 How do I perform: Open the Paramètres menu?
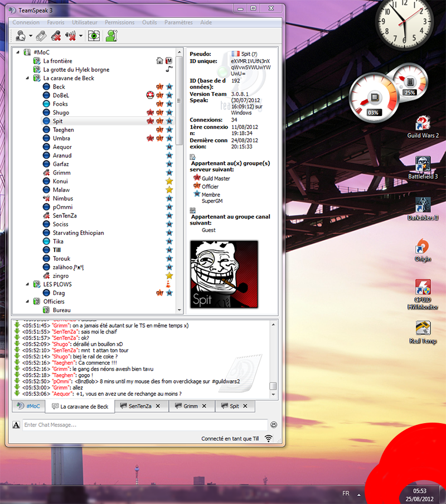click(178, 22)
